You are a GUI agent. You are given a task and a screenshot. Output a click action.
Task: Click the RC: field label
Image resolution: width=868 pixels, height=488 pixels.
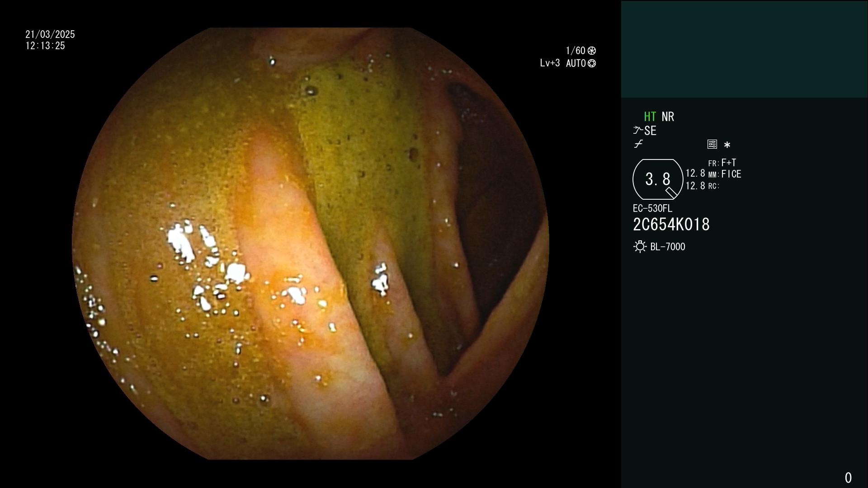(714, 186)
